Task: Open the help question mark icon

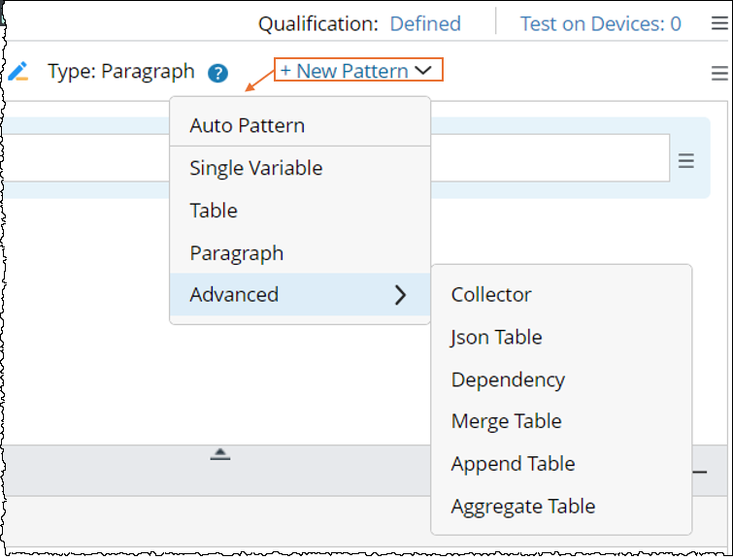Action: click(218, 73)
